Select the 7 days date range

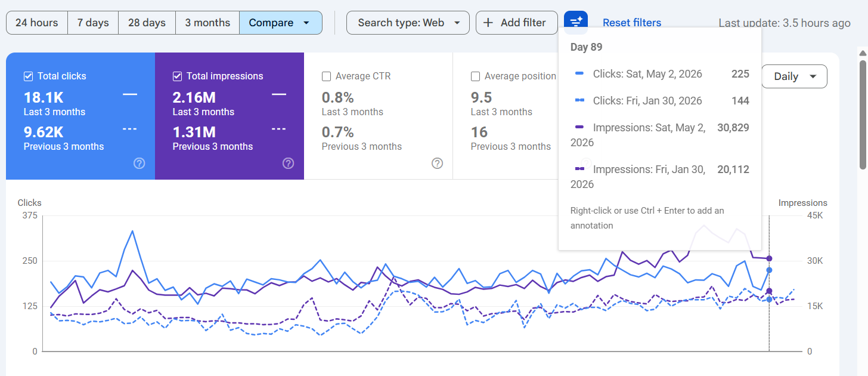coord(93,23)
